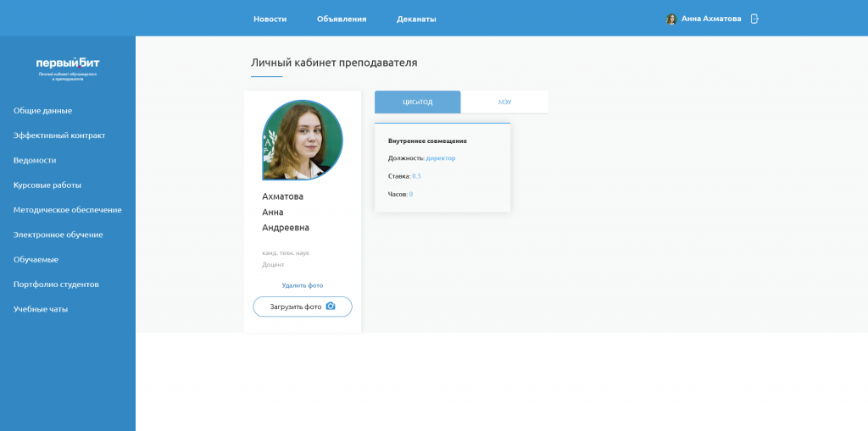Open Обучаемые in sidebar
The width and height of the screenshot is (868, 431).
tap(36, 259)
